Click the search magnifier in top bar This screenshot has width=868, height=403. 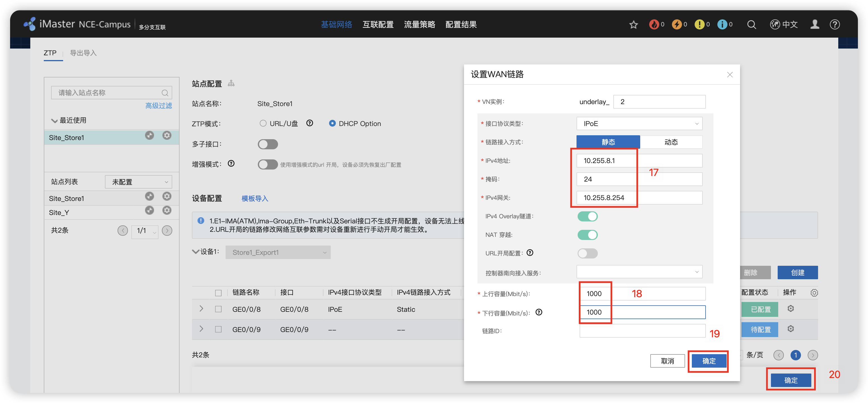pos(751,25)
